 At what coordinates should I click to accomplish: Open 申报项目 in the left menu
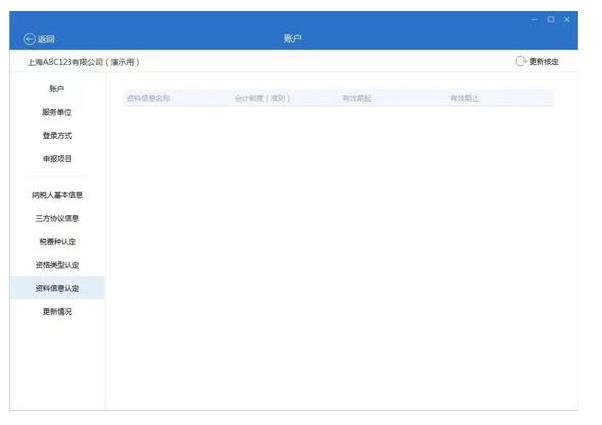pyautogui.click(x=57, y=158)
